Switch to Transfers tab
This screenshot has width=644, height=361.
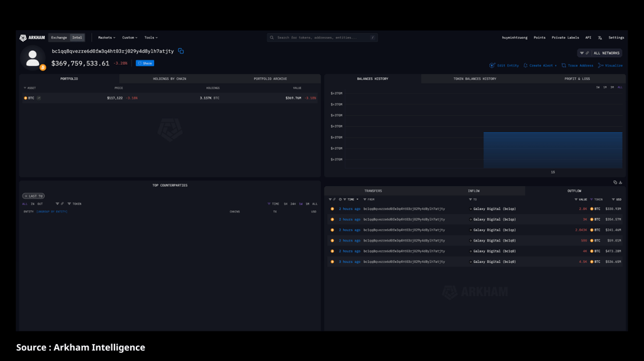coord(373,191)
